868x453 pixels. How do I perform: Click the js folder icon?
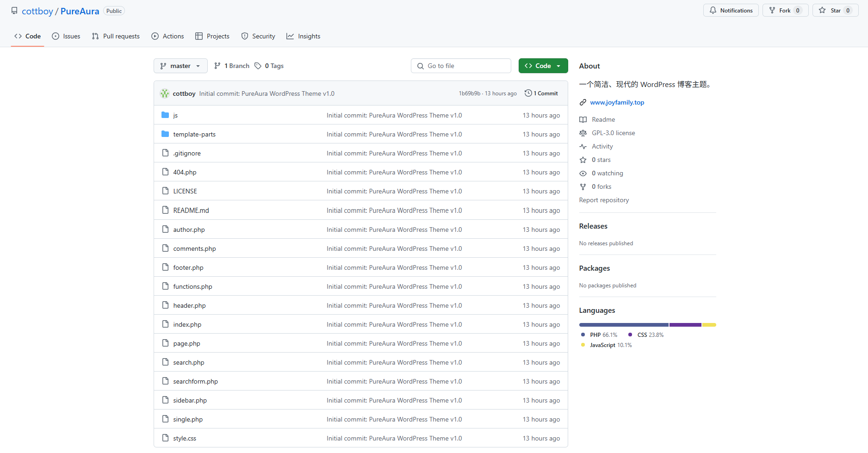click(165, 115)
